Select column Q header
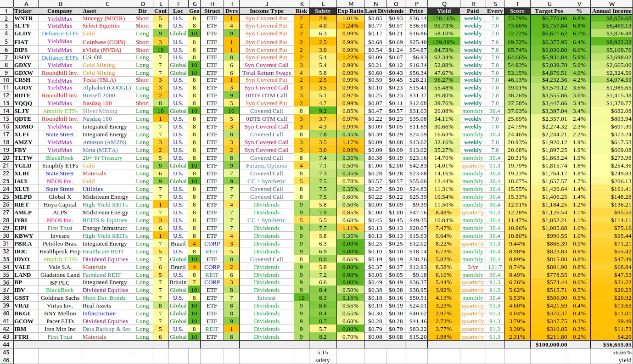 pyautogui.click(x=444, y=3)
